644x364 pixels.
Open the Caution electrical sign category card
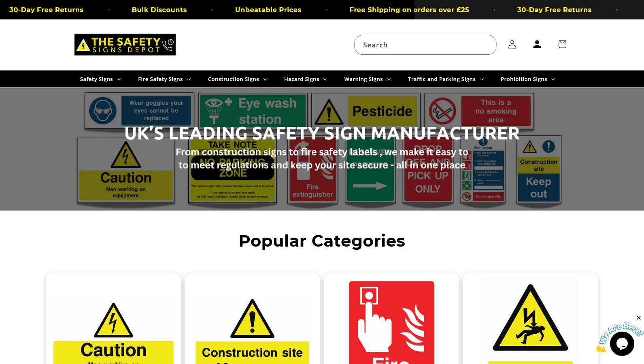coord(113,318)
